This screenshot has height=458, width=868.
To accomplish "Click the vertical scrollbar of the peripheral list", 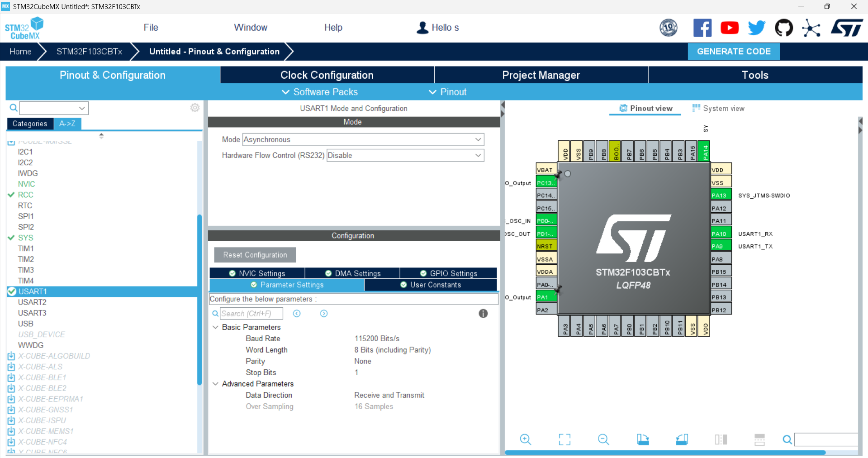I will click(199, 300).
